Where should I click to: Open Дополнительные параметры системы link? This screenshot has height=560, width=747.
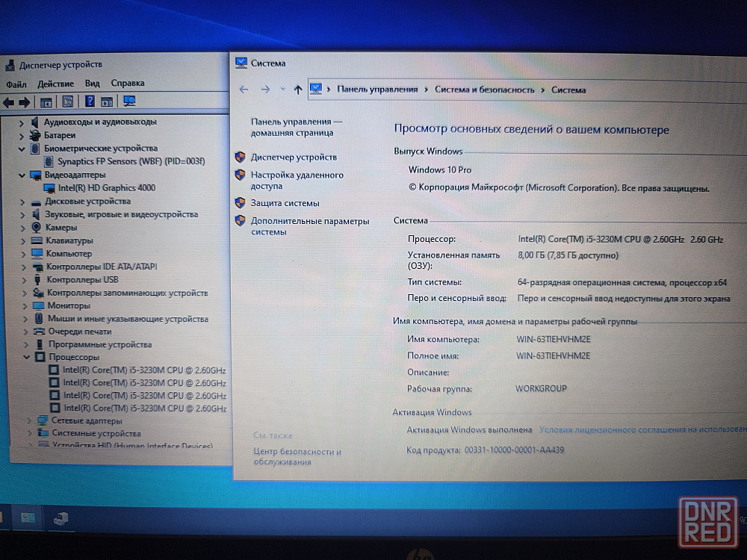pos(309,226)
